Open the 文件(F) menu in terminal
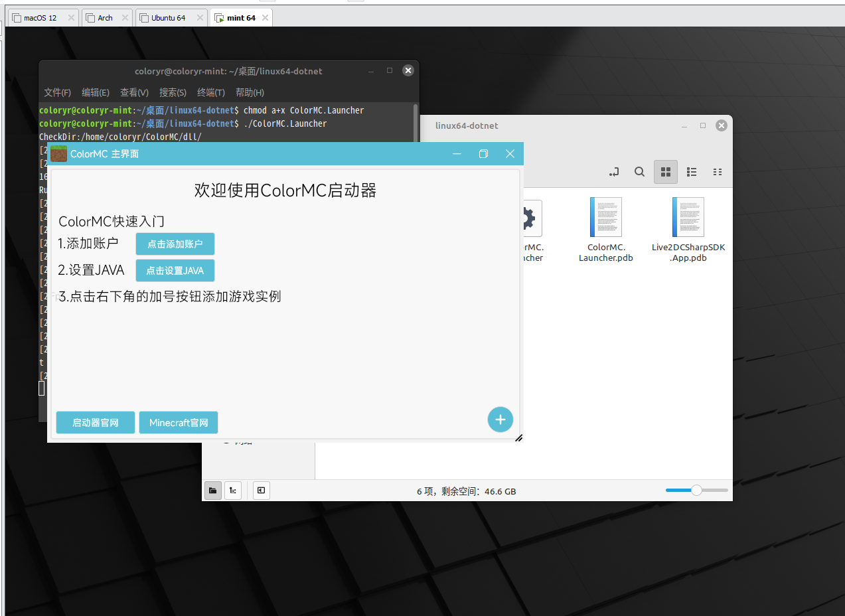This screenshot has height=616, width=845. click(x=58, y=92)
